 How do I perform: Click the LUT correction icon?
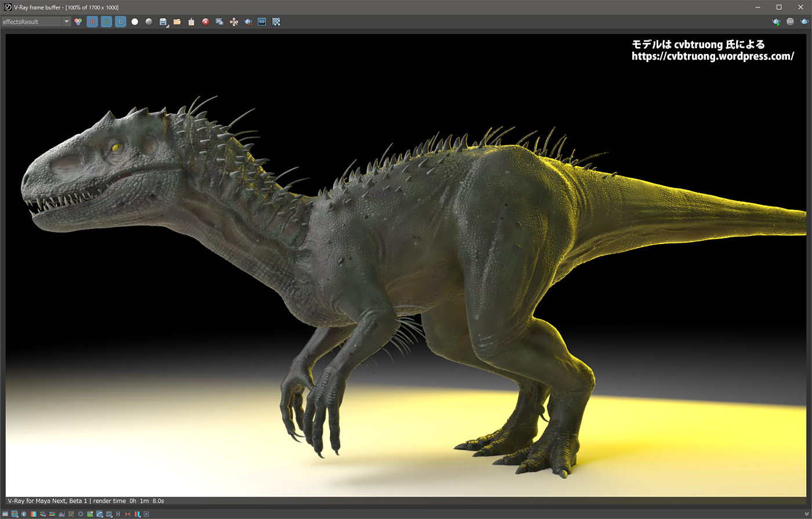point(108,514)
